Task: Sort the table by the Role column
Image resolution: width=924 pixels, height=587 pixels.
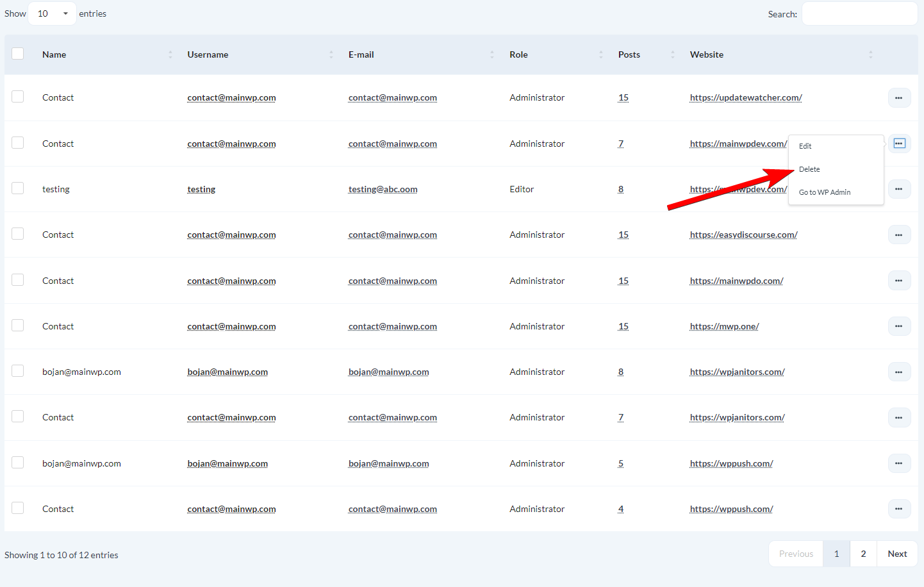Action: [x=518, y=54]
